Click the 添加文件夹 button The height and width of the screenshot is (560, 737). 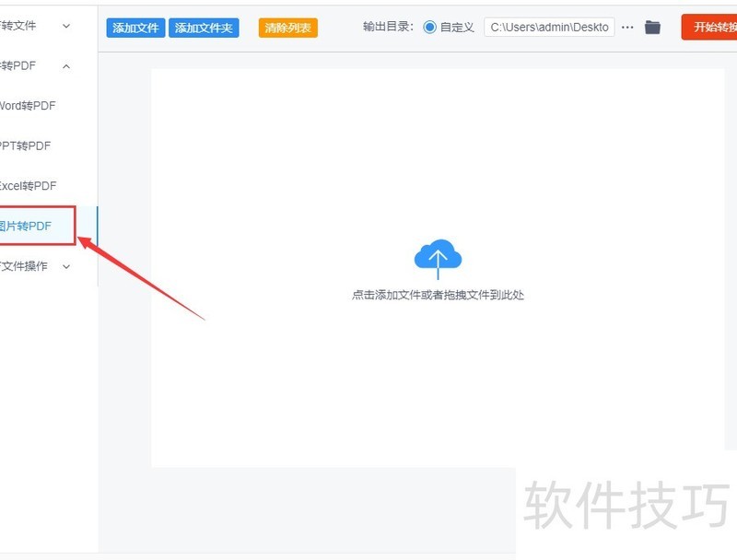coord(204,28)
